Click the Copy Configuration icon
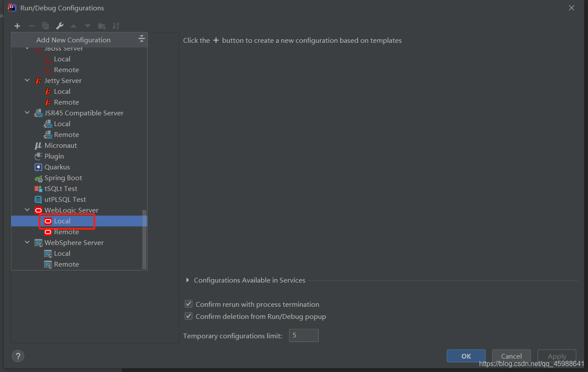The width and height of the screenshot is (588, 372). pyautogui.click(x=45, y=26)
